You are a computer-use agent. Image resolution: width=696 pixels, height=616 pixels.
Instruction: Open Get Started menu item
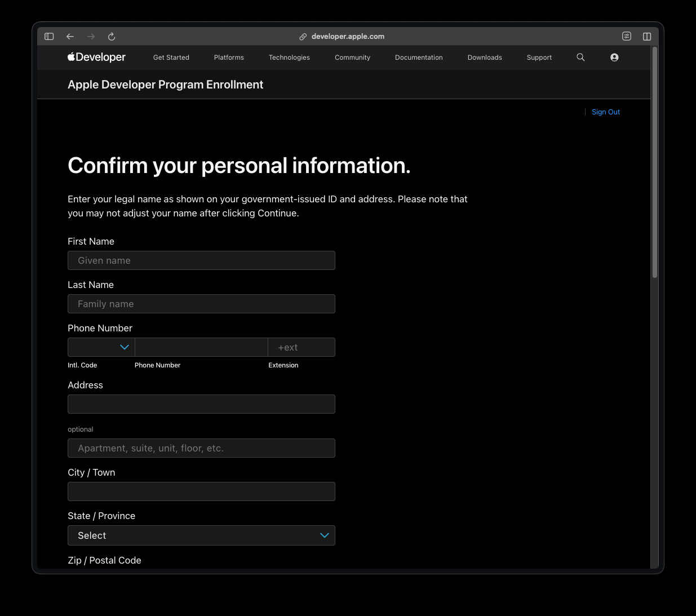coord(171,57)
